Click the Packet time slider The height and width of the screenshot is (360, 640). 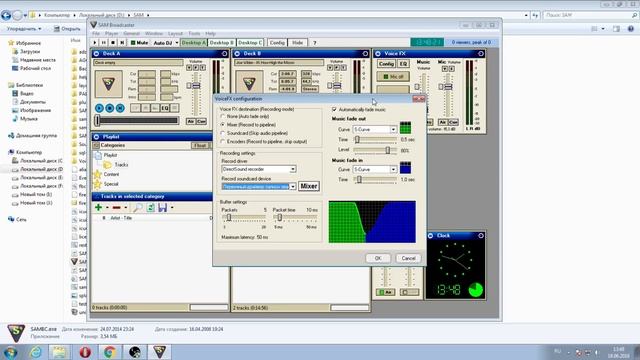point(296,218)
